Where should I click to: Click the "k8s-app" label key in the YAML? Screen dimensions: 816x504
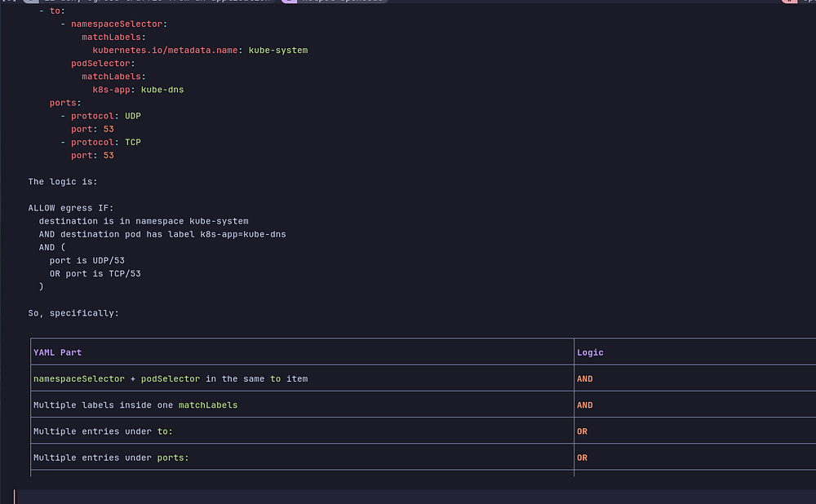pyautogui.click(x=111, y=90)
